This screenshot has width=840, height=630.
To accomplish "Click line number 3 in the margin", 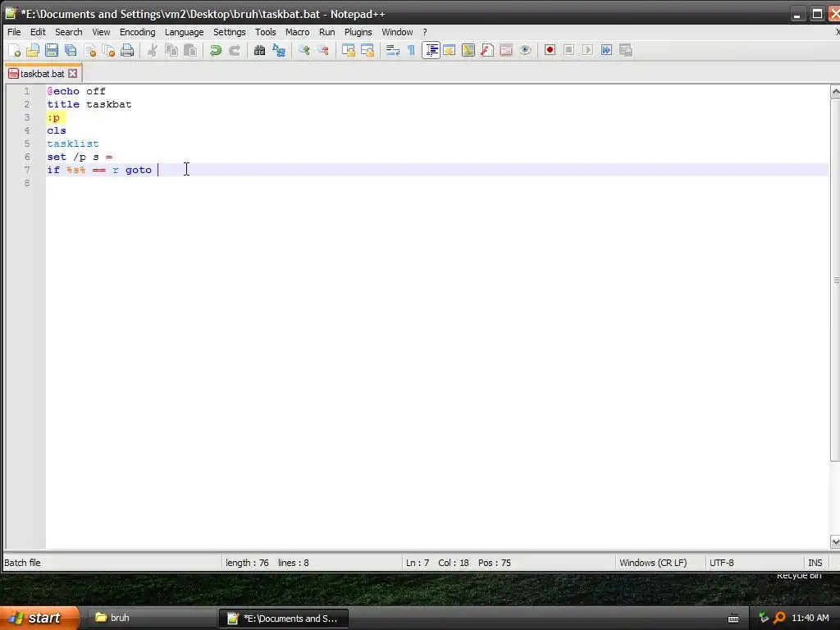I will 27,117.
